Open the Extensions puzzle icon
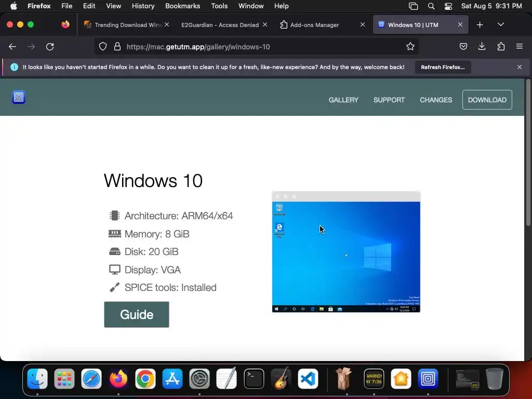This screenshot has width=532, height=399. [x=501, y=46]
